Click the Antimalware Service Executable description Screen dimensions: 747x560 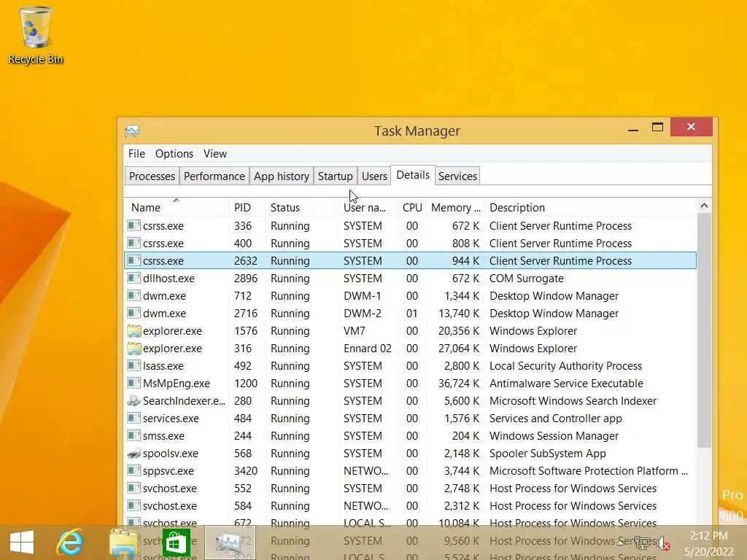(x=566, y=384)
